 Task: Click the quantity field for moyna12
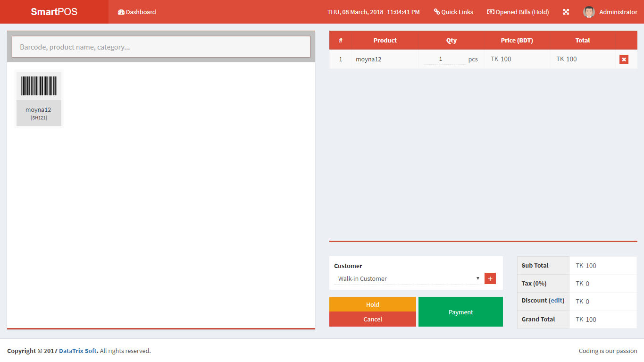pos(443,59)
